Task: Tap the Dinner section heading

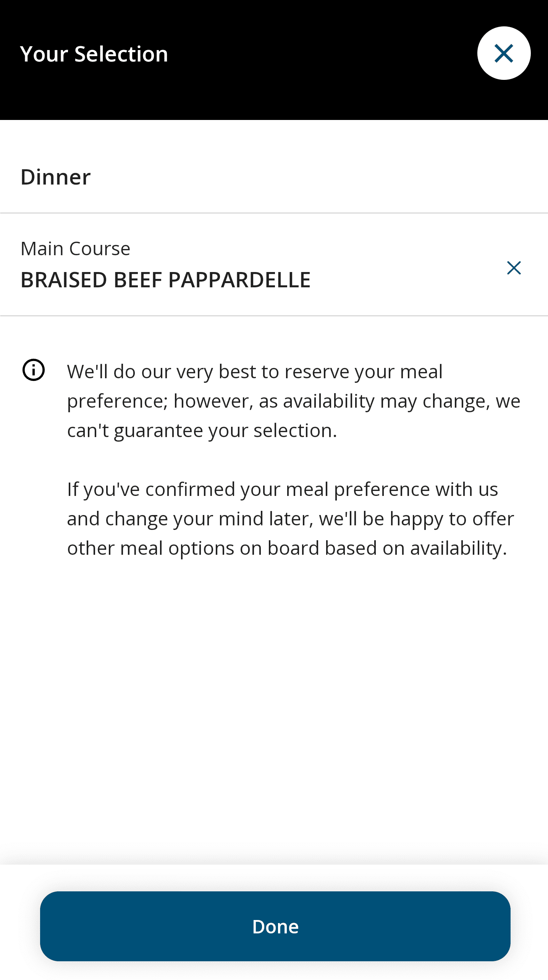Action: point(56,177)
